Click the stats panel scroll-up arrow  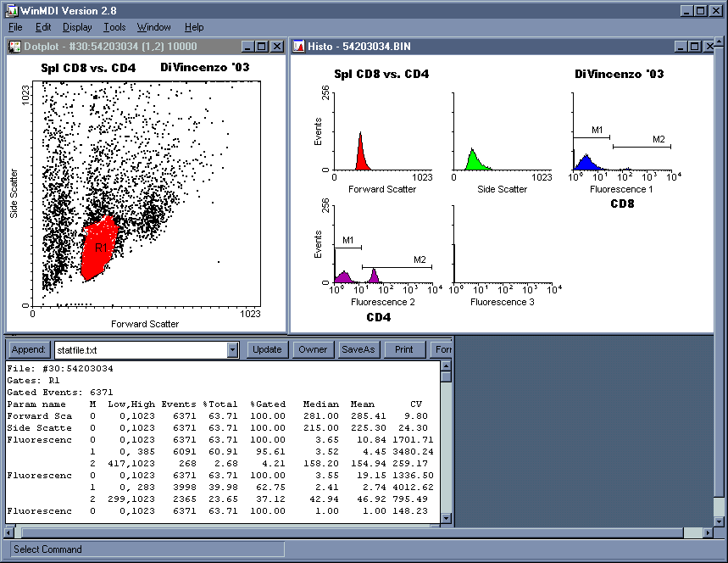[446, 365]
